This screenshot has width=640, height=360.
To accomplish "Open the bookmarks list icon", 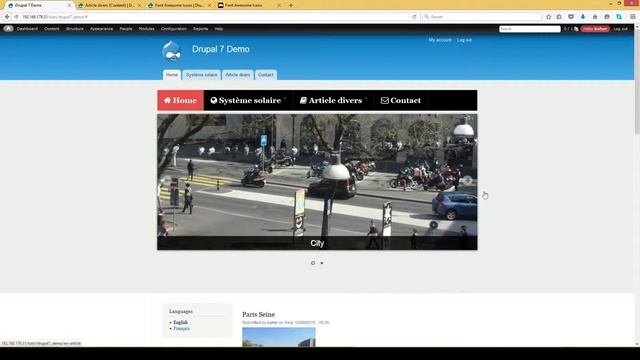I will tap(559, 17).
